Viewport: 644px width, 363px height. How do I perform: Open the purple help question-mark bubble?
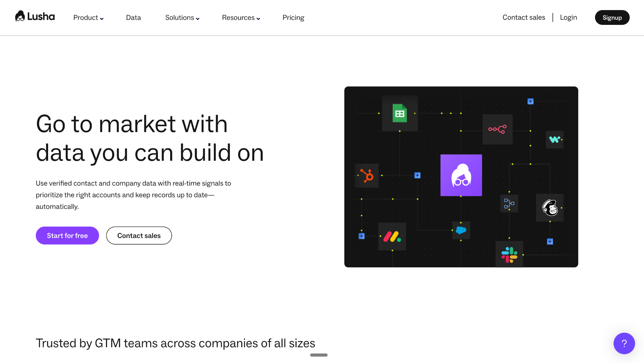(x=624, y=343)
